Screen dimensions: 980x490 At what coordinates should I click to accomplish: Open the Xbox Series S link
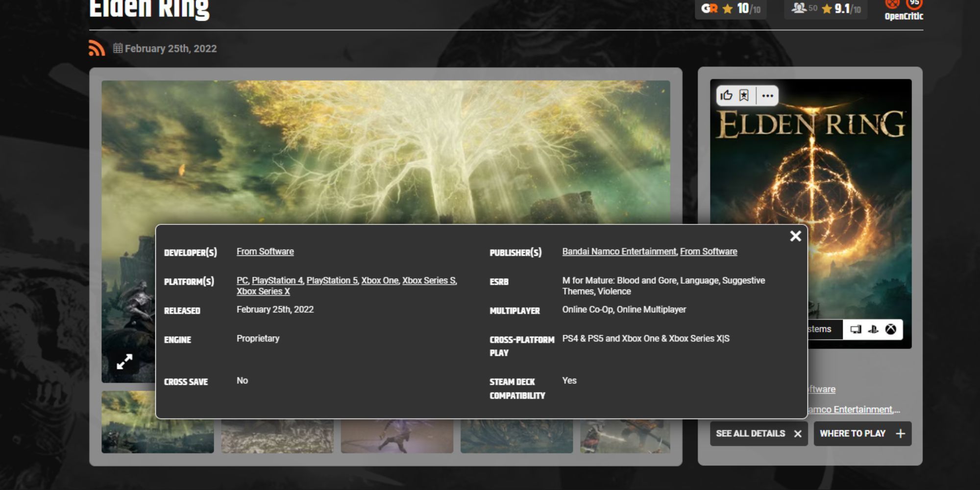429,280
